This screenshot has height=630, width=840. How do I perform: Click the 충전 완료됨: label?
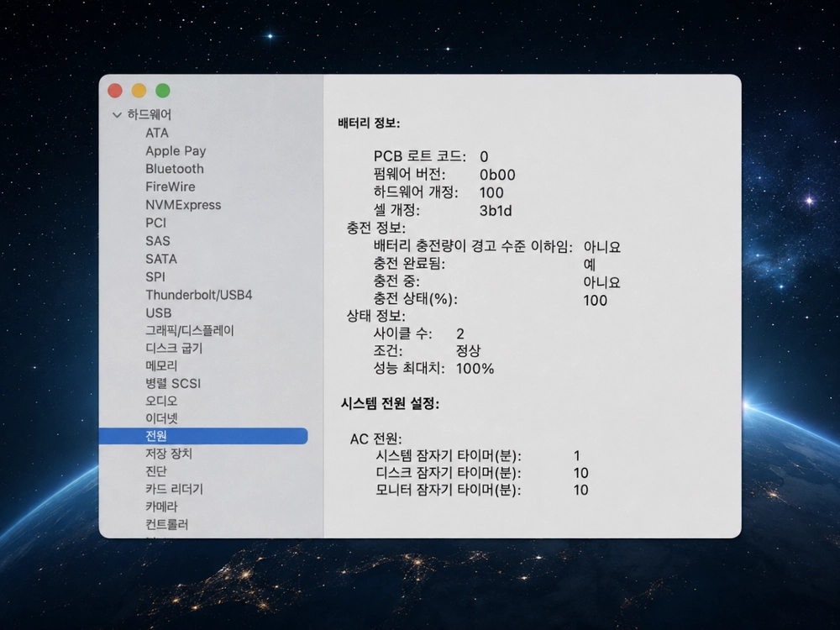click(409, 264)
